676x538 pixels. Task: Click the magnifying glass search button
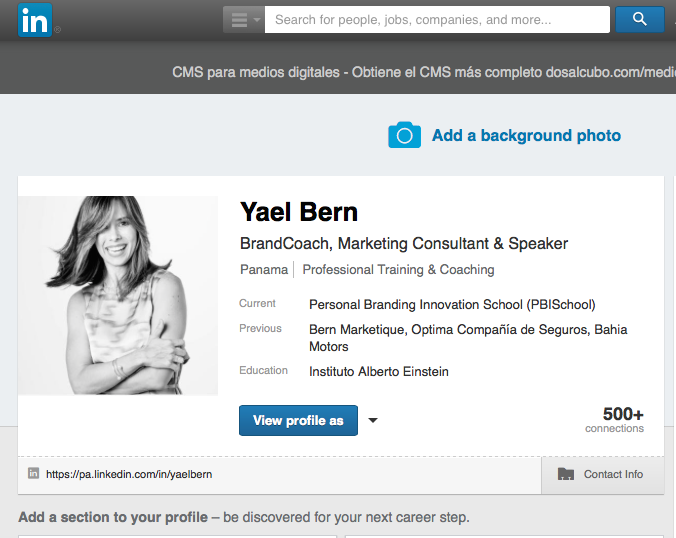coord(640,19)
